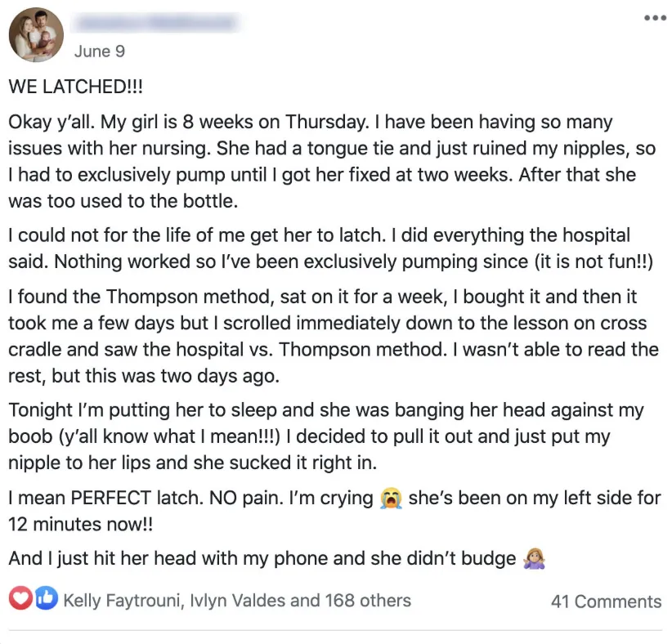
Task: Click the paragraph starting "Okay y'all"
Action: coord(332,162)
